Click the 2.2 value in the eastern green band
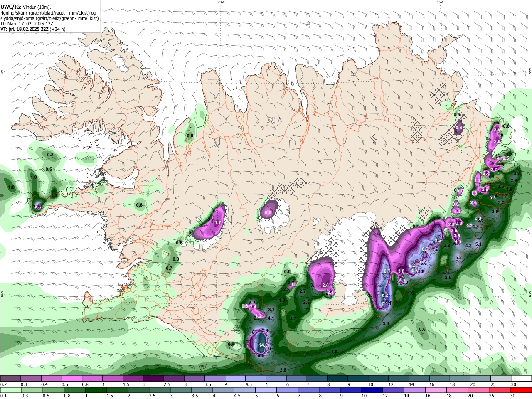Image resolution: width=532 pixels, height=399 pixels. point(447,246)
